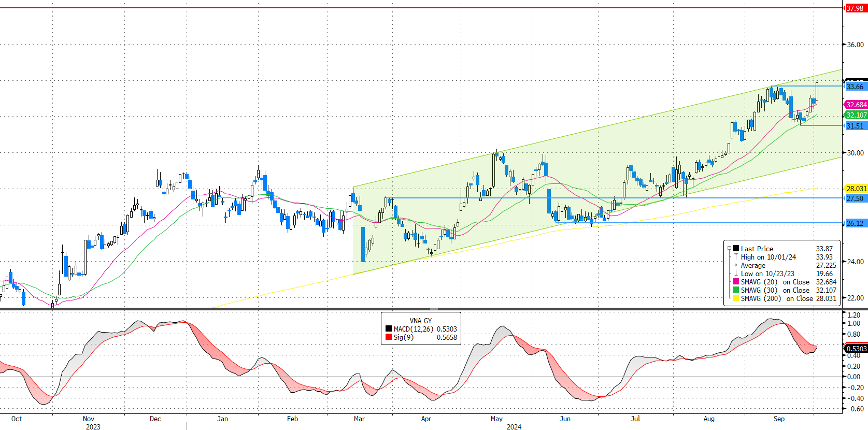This screenshot has height=430, width=868.
Task: Click the 0.5658 signal value
Action: coord(447,337)
